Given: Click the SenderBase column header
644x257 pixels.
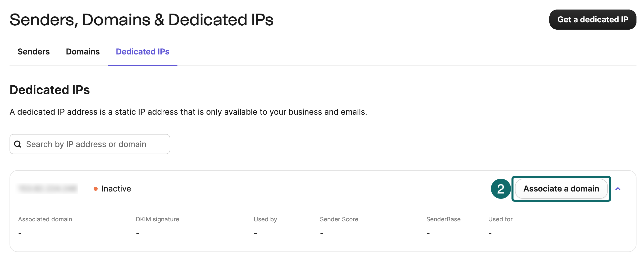Looking at the screenshot, I should [444, 219].
